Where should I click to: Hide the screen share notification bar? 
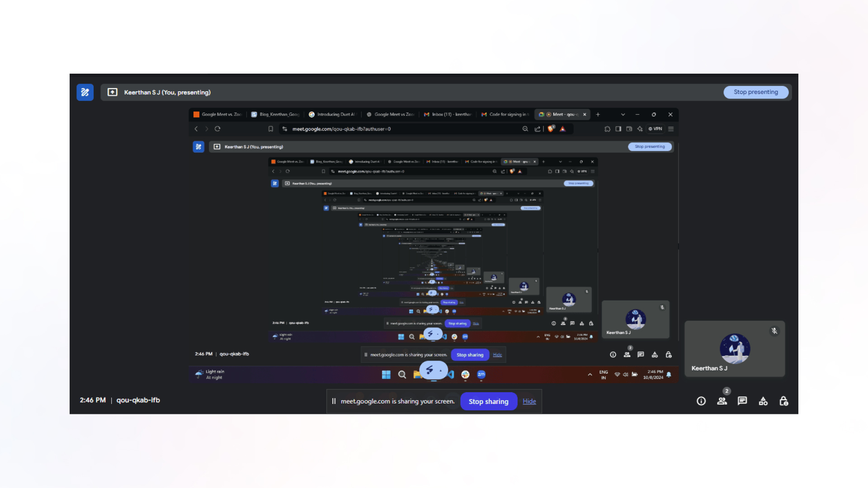point(529,401)
